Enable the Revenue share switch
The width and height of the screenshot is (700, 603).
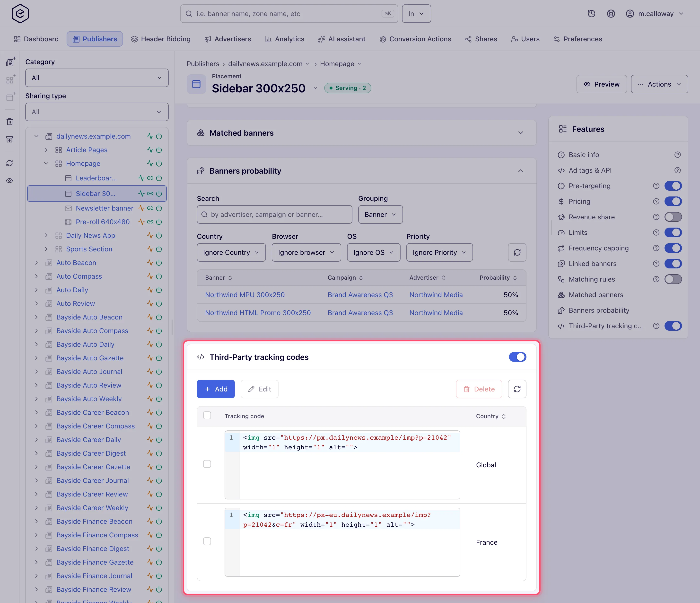point(673,217)
